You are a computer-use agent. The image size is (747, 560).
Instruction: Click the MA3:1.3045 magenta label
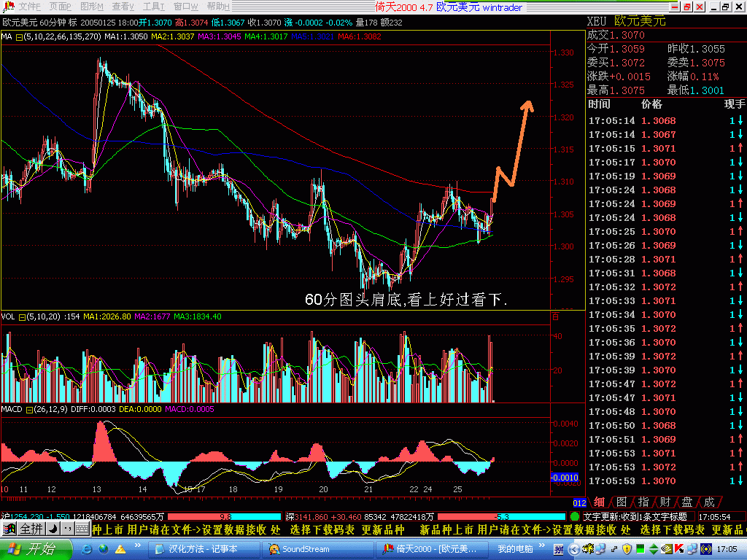(219, 36)
